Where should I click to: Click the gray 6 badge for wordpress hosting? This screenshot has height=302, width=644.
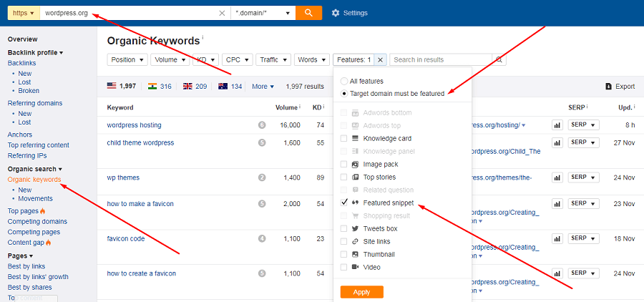[x=262, y=125]
